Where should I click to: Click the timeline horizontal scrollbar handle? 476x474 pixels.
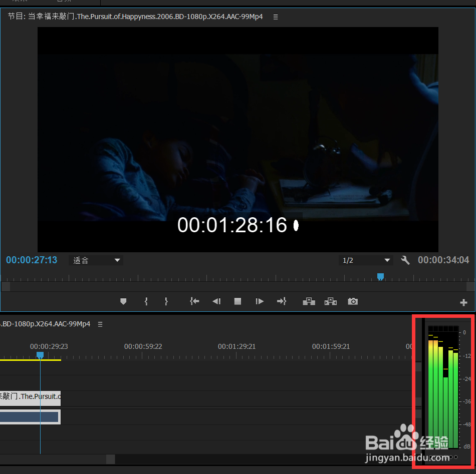[111, 459]
